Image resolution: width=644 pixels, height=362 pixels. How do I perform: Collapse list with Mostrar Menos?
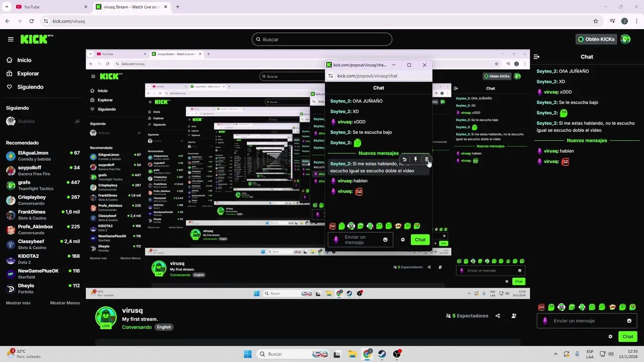coord(65,303)
